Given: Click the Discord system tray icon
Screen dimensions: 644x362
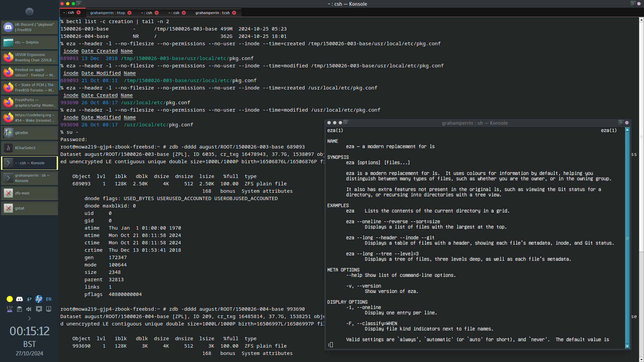Looking at the screenshot, I should coord(19,299).
